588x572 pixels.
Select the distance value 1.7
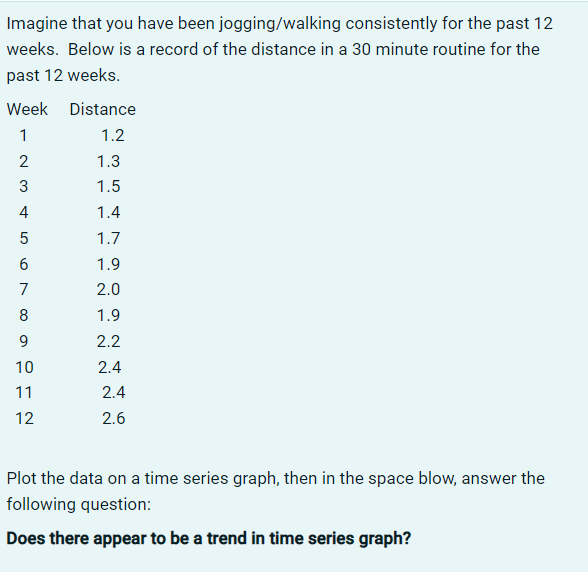pos(108,238)
